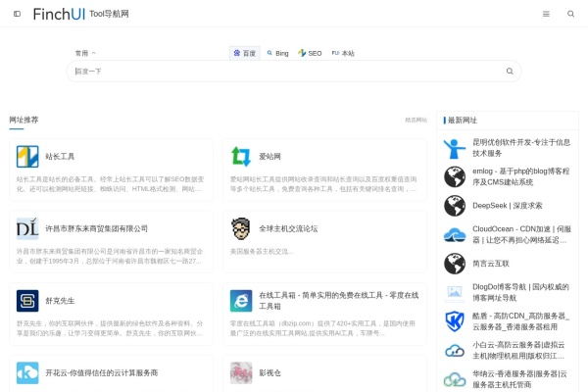Click the header search magnifier icon
588x392 pixels.
pyautogui.click(x=570, y=14)
